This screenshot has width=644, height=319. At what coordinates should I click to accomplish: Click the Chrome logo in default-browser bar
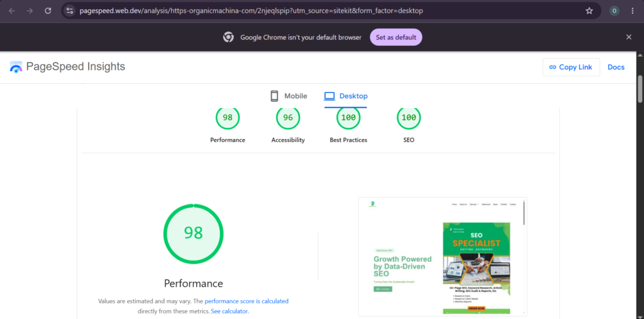click(228, 37)
